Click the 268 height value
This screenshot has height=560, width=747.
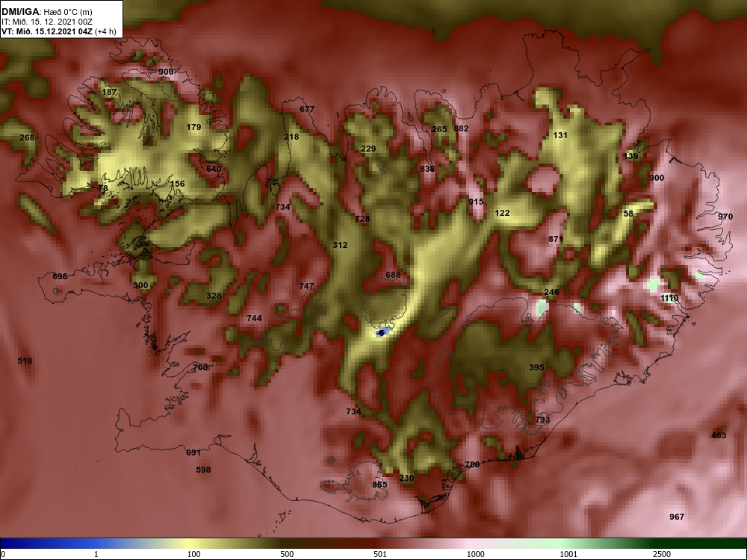(x=27, y=137)
